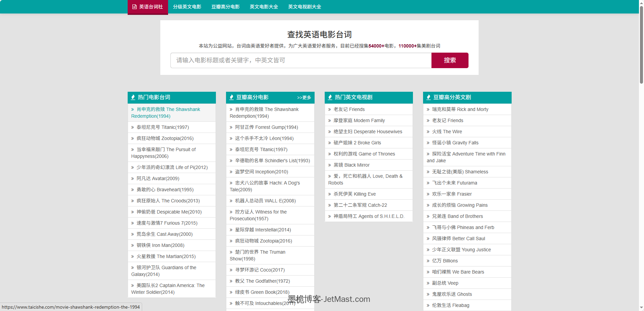
Task: Open the 英语台词社 home tab
Action: (x=148, y=7)
